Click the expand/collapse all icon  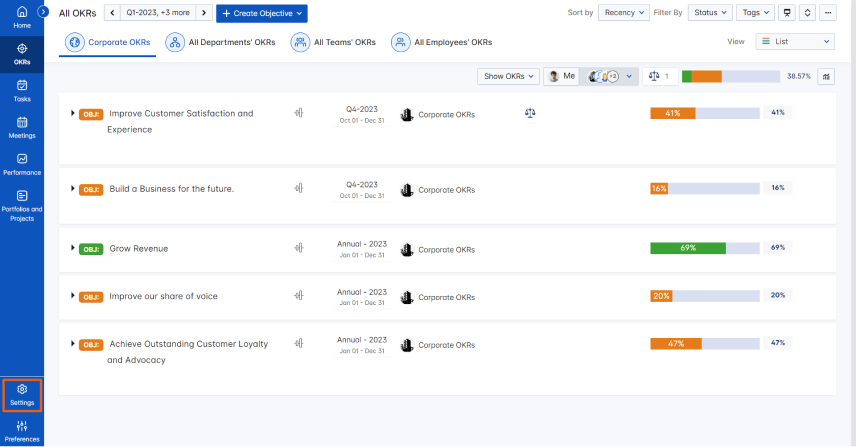807,13
